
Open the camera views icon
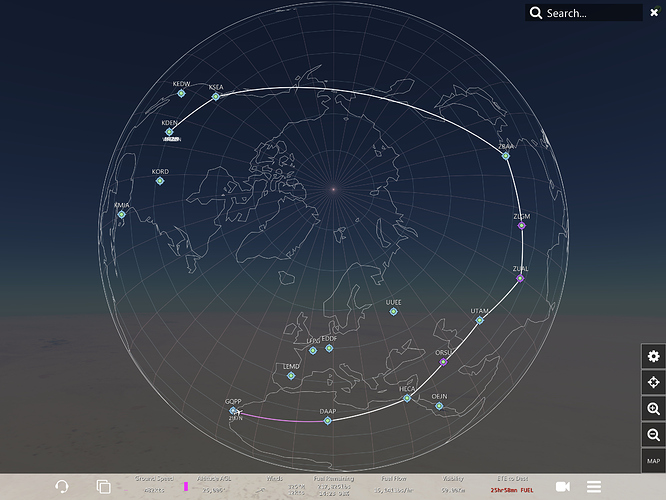tap(563, 486)
